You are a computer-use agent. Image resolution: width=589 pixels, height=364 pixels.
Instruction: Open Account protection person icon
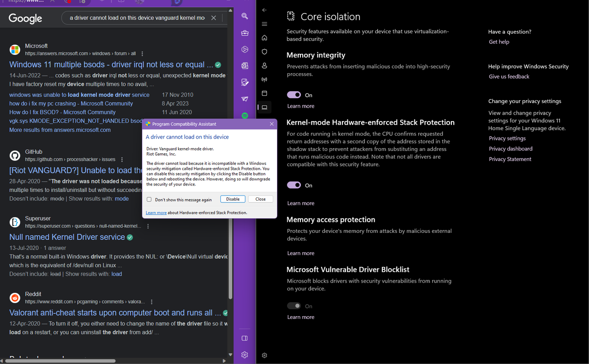point(264,65)
